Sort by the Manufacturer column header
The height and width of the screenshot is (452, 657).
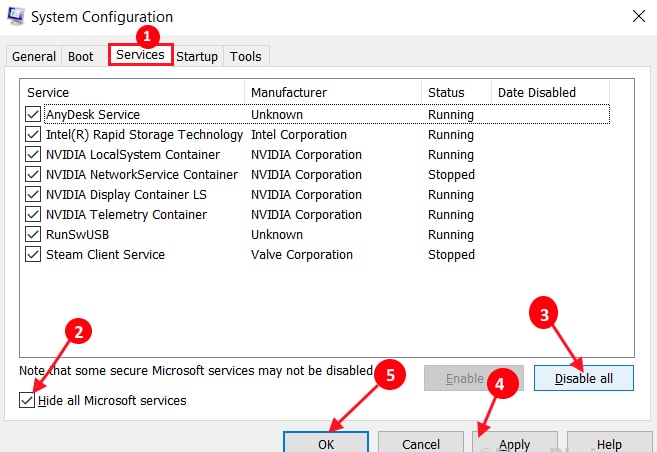point(333,92)
